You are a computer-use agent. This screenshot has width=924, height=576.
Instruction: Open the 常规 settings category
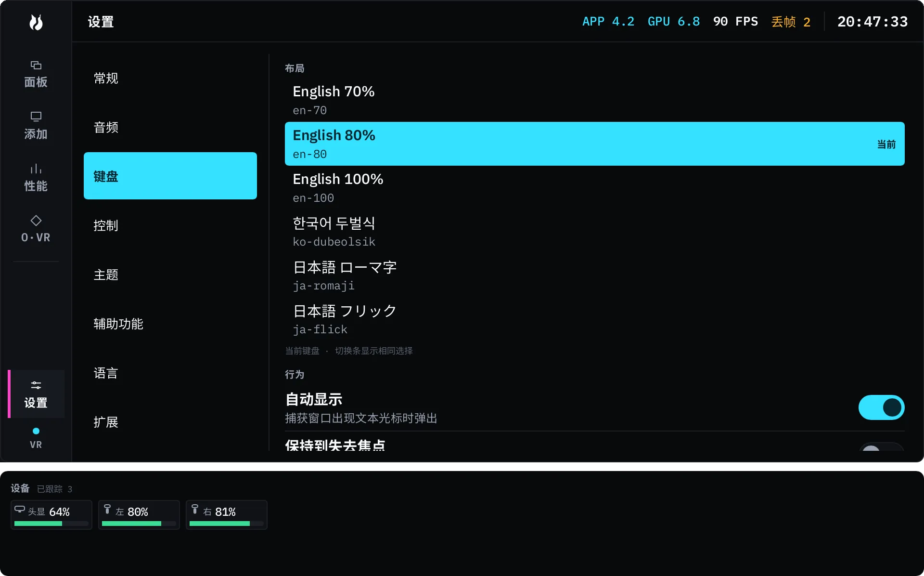click(x=170, y=78)
